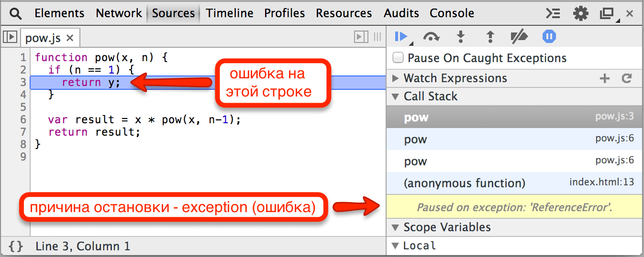Add a watch expression with plus
Viewport: 644px width, 257px height.
click(605, 78)
